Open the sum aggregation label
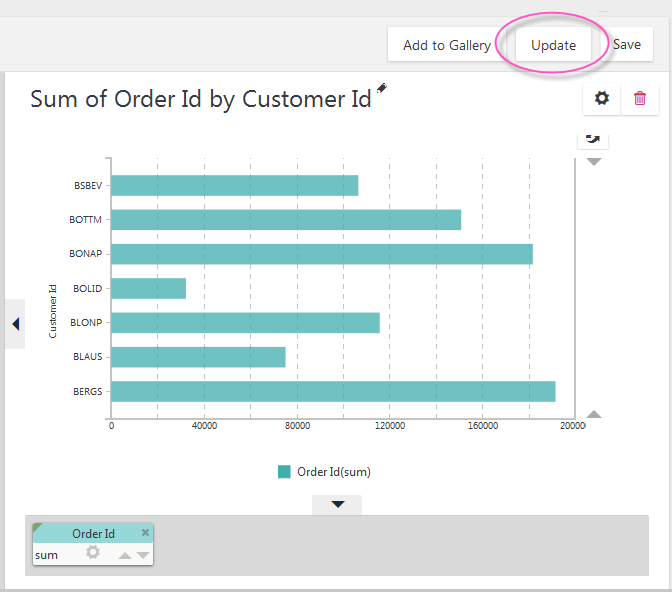This screenshot has width=672, height=607. [46, 555]
